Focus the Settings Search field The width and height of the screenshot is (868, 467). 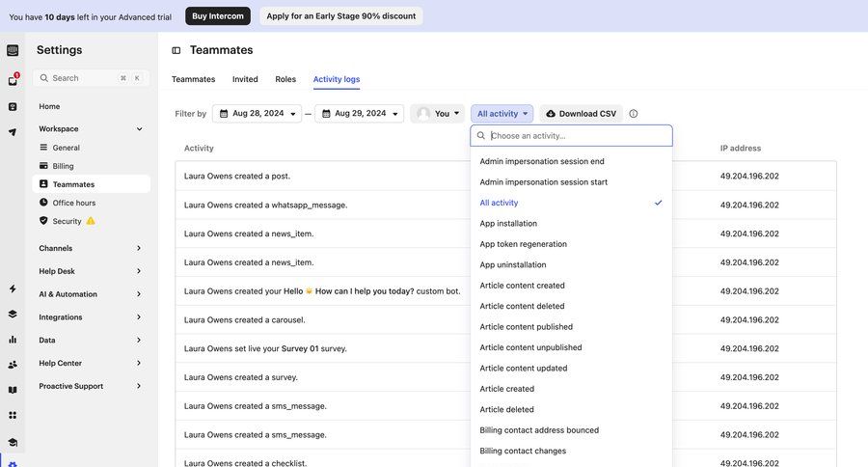[91, 78]
